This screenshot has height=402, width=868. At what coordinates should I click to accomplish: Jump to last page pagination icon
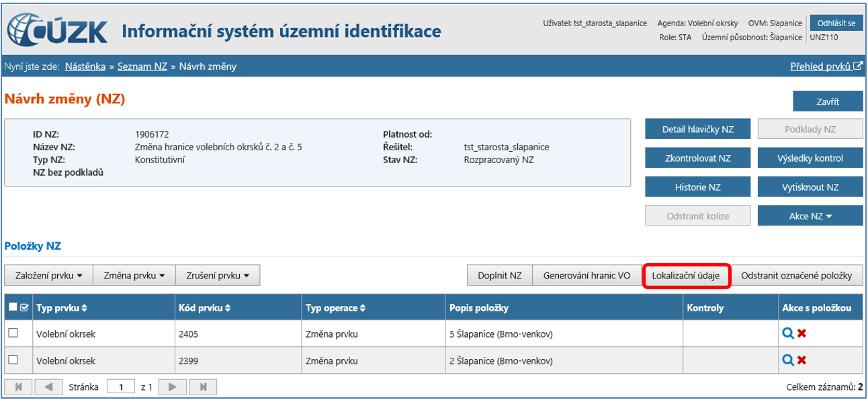[202, 387]
